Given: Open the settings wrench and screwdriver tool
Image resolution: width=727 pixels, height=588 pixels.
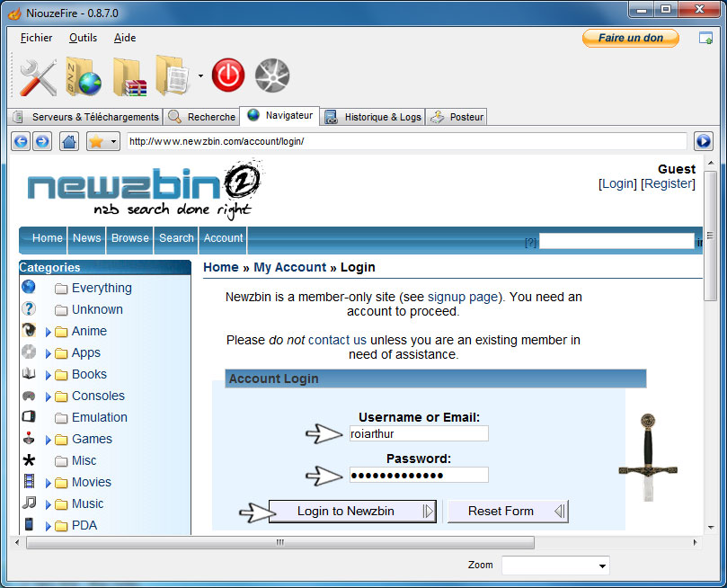Looking at the screenshot, I should pos(39,77).
